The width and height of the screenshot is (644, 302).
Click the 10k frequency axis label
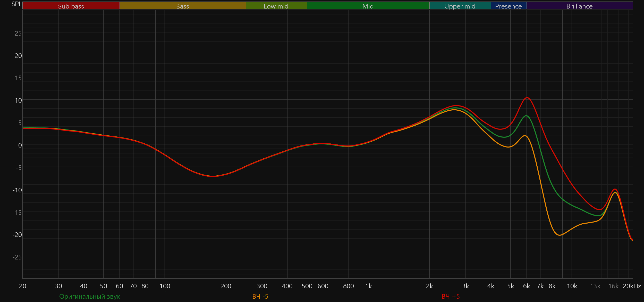(x=572, y=286)
